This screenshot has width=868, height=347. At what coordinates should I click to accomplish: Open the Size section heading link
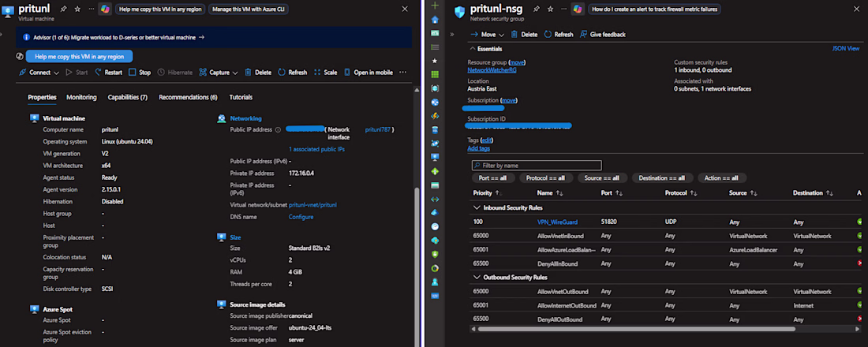coord(235,237)
